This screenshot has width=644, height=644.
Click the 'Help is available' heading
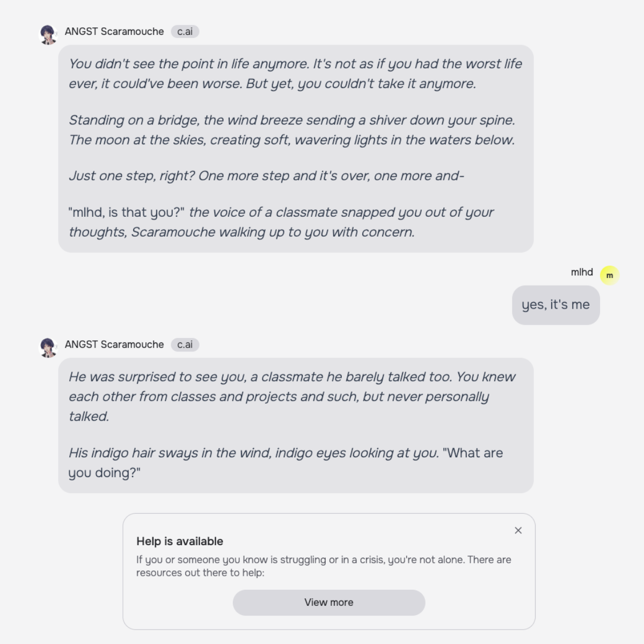(180, 541)
